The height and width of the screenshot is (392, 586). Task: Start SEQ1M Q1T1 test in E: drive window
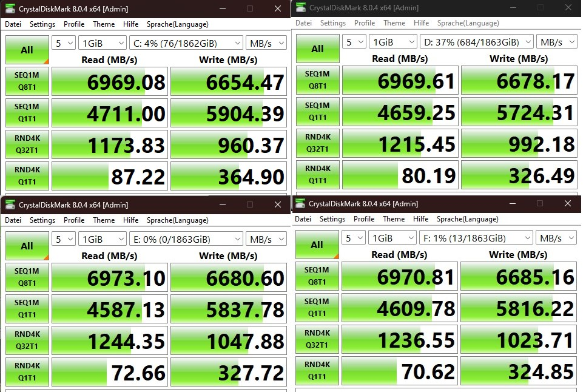[x=27, y=309]
